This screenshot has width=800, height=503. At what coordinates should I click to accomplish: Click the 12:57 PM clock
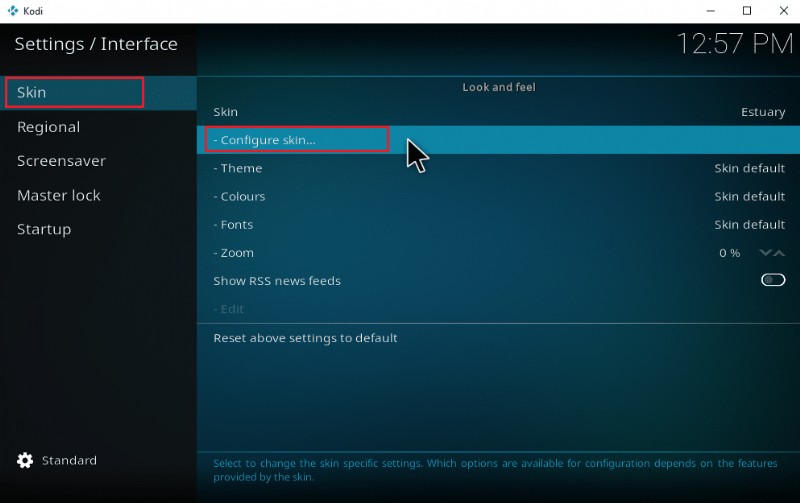click(735, 43)
